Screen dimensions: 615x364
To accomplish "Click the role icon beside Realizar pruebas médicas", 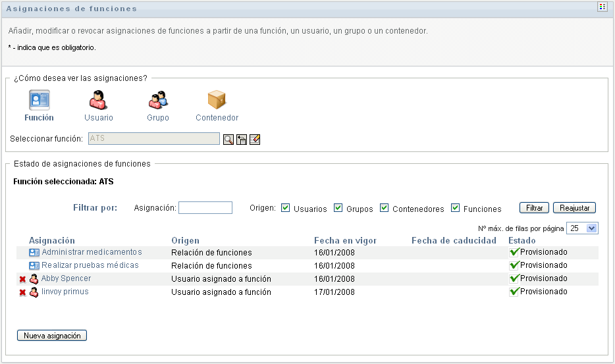I will [x=34, y=265].
